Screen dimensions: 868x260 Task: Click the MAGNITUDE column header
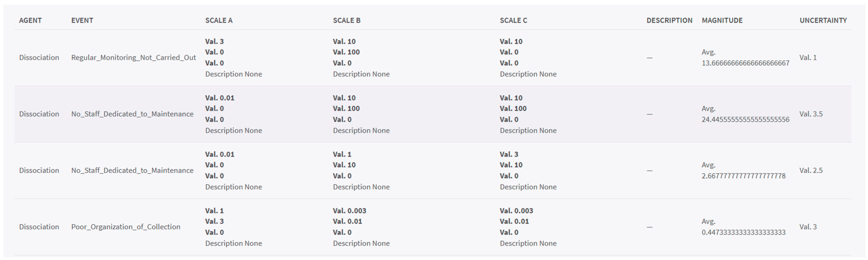tap(722, 20)
